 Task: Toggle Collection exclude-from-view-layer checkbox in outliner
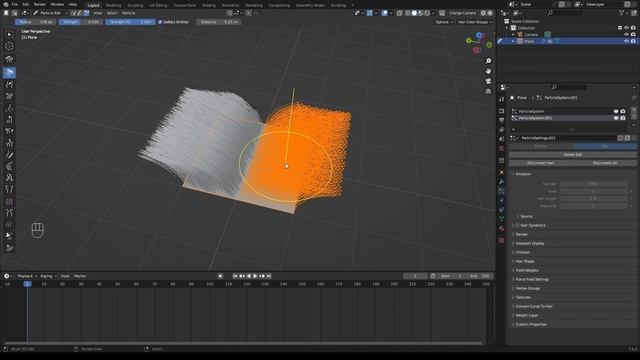coord(620,28)
